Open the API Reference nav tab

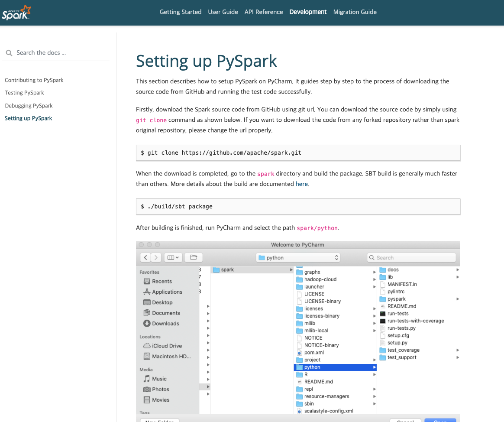click(264, 12)
